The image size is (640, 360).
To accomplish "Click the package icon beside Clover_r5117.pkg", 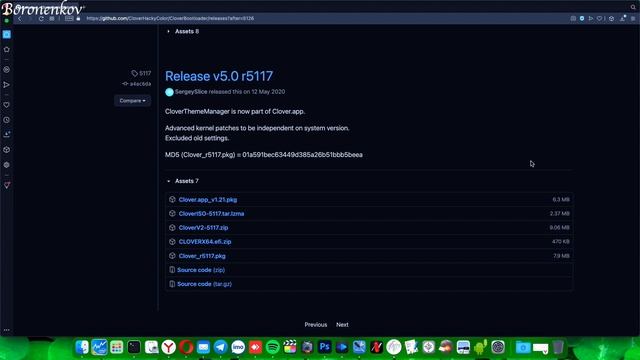I will (172, 256).
